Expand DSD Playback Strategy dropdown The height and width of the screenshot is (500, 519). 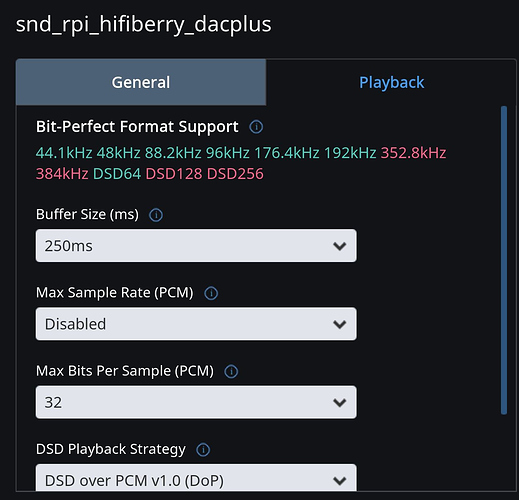[196, 478]
